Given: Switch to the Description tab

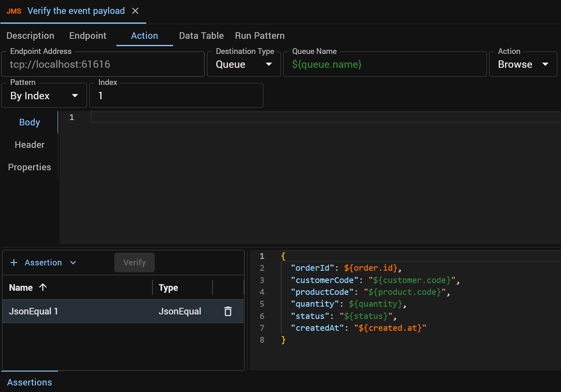Looking at the screenshot, I should coord(30,36).
